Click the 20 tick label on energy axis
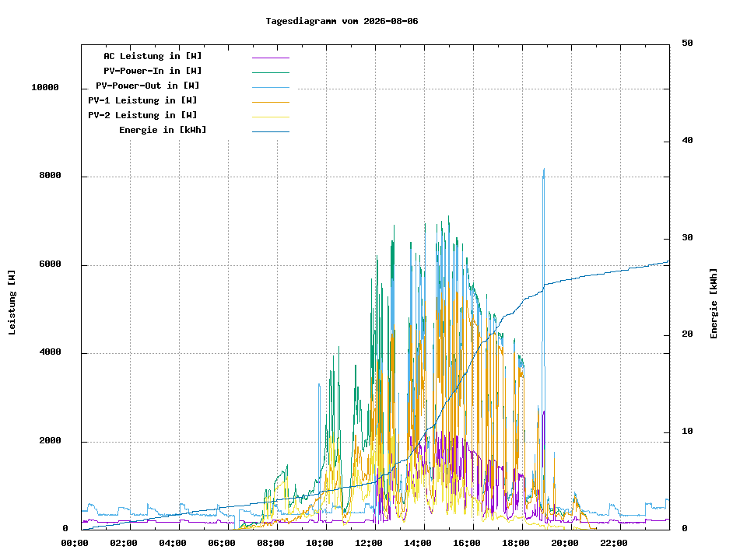 687,334
